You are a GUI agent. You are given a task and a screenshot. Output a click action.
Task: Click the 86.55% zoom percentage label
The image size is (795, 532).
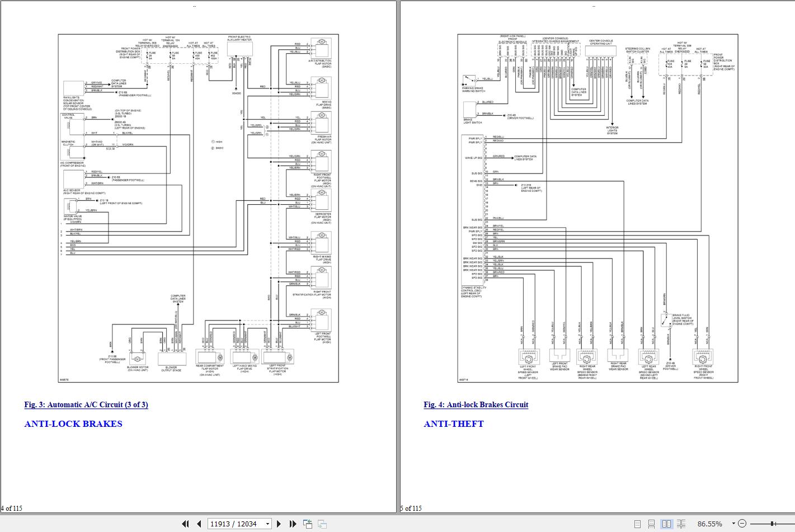(x=709, y=524)
